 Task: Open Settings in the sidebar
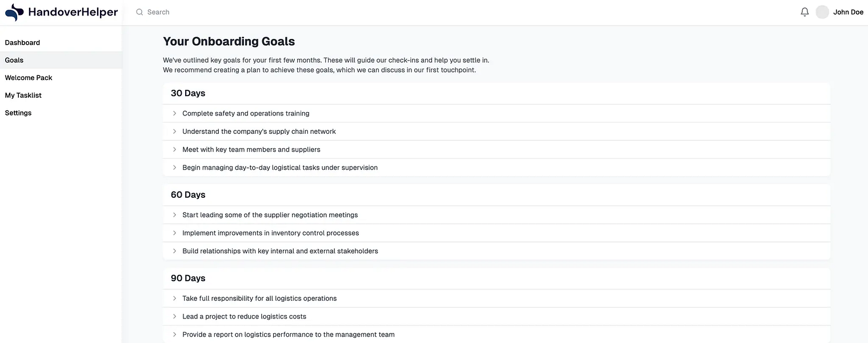click(18, 113)
